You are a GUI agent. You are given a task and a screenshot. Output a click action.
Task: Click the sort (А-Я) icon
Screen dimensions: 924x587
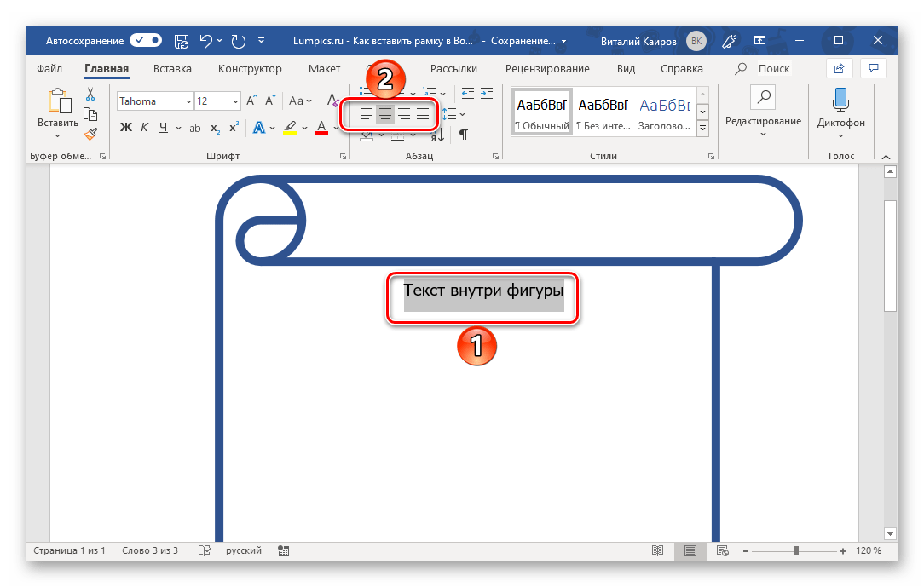tap(437, 135)
